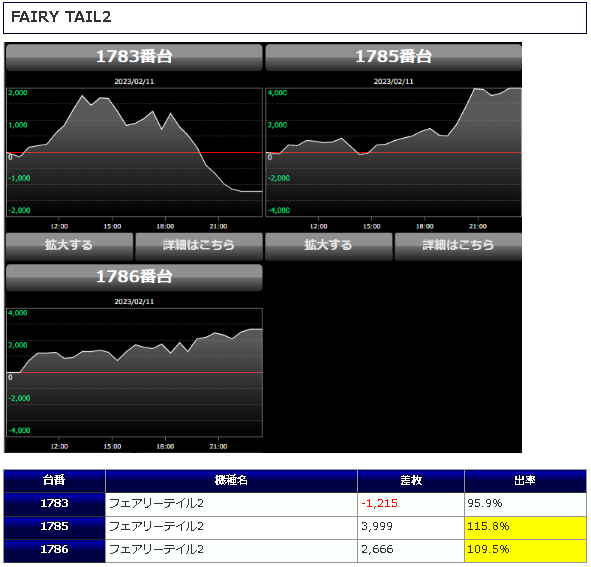591x567 pixels.
Task: Click the FAIRY TAIL2 title bar
Action: pyautogui.click(x=295, y=18)
